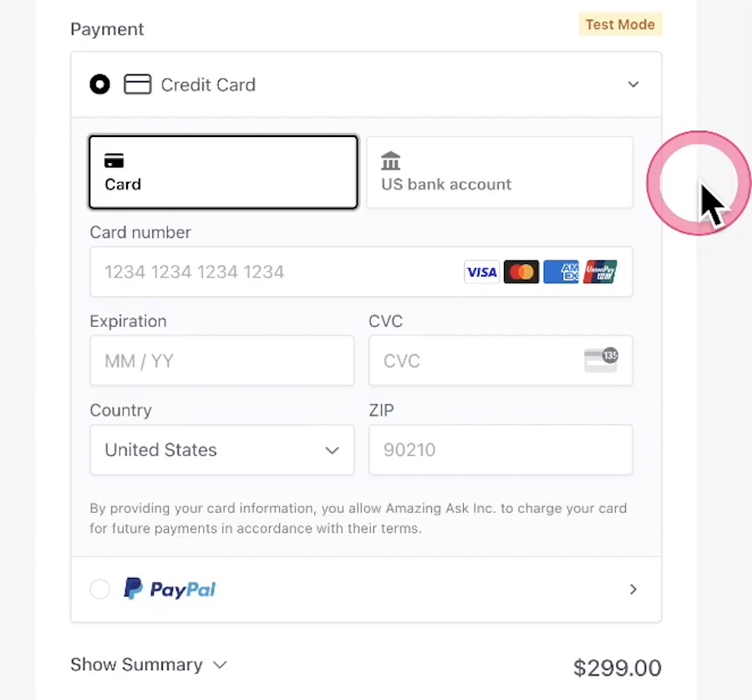752x700 pixels.
Task: Click the Card number input field
Action: point(251,271)
